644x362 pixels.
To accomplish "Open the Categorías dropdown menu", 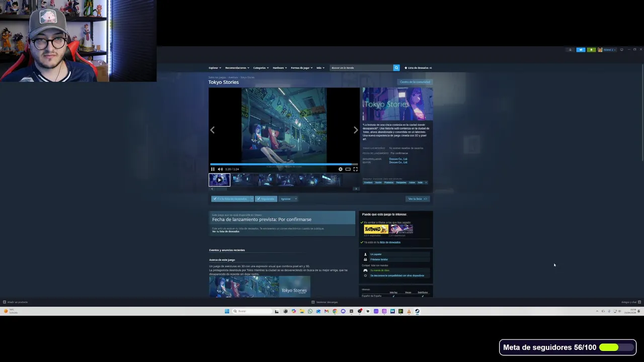I will pos(261,67).
